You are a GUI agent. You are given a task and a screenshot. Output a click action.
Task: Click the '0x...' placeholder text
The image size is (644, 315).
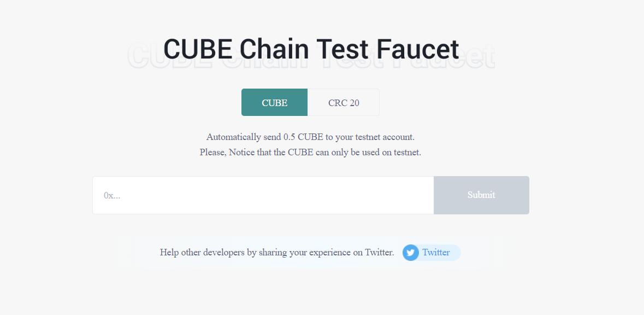tap(112, 195)
